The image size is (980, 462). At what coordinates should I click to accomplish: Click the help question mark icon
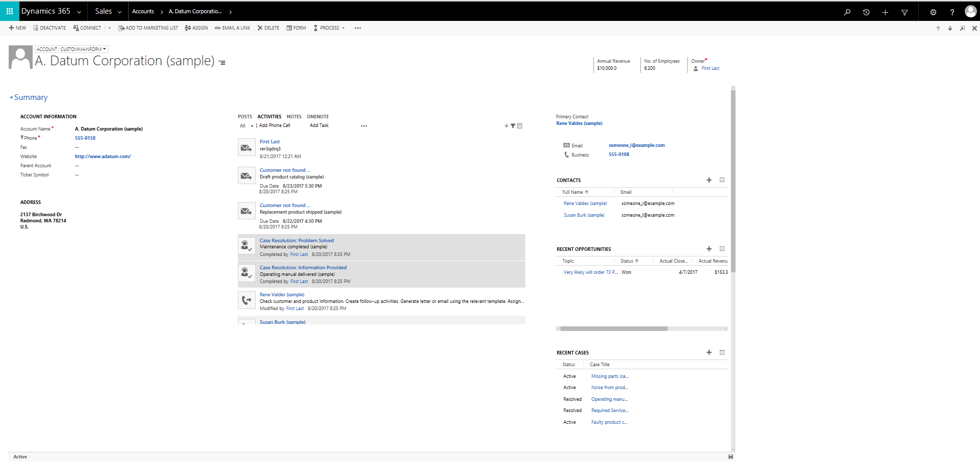pos(952,12)
